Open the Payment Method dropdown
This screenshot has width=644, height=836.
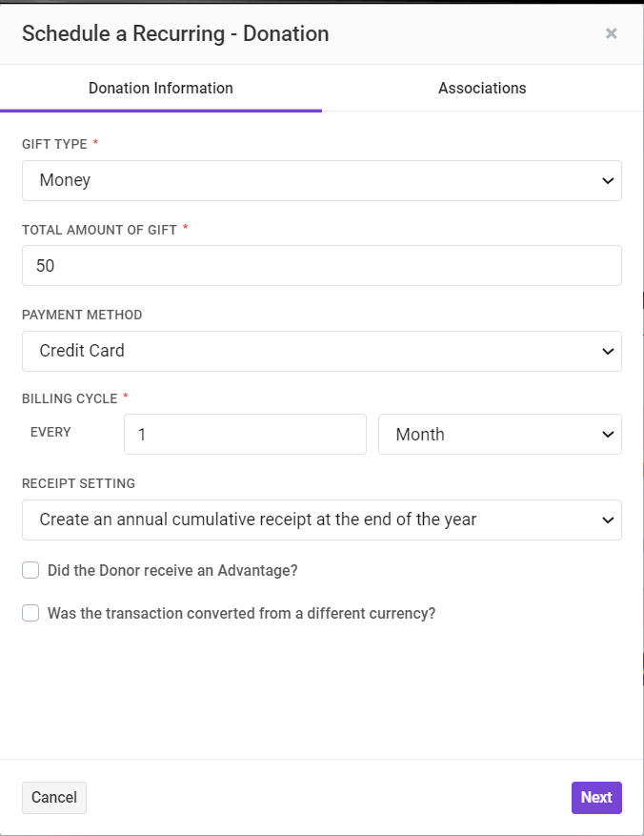322,352
